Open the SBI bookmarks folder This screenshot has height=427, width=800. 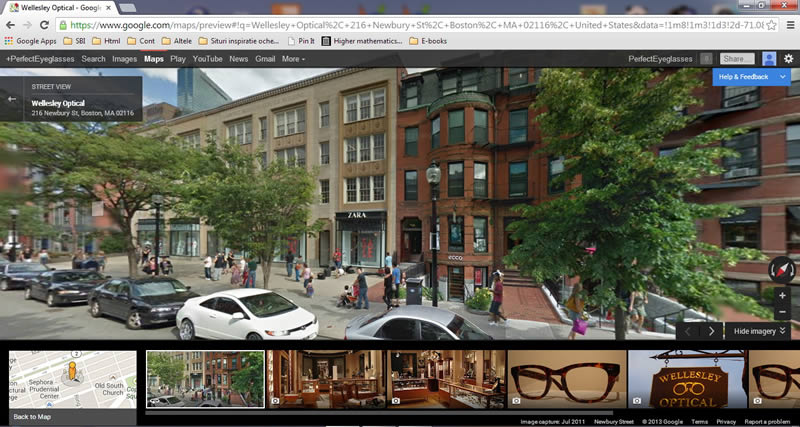point(75,41)
